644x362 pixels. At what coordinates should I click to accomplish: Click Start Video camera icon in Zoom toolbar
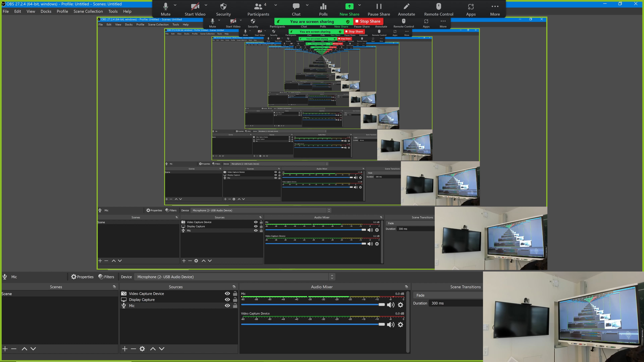[x=195, y=7]
